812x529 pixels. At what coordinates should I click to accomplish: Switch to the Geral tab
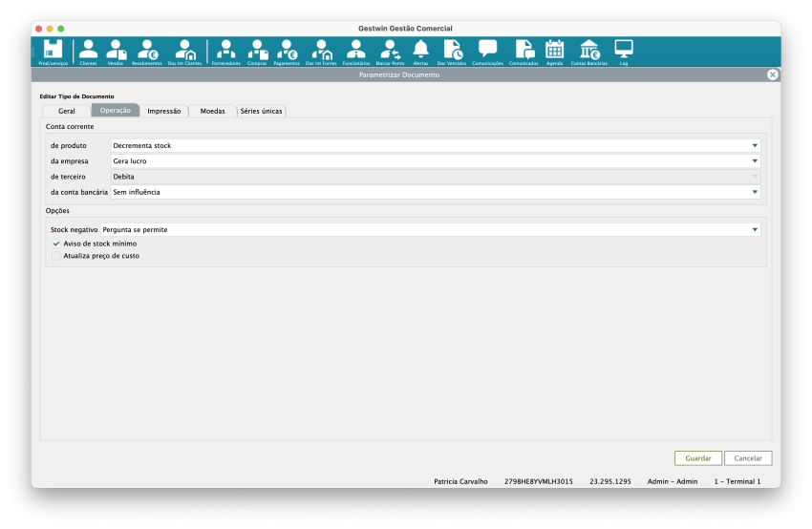tap(66, 111)
